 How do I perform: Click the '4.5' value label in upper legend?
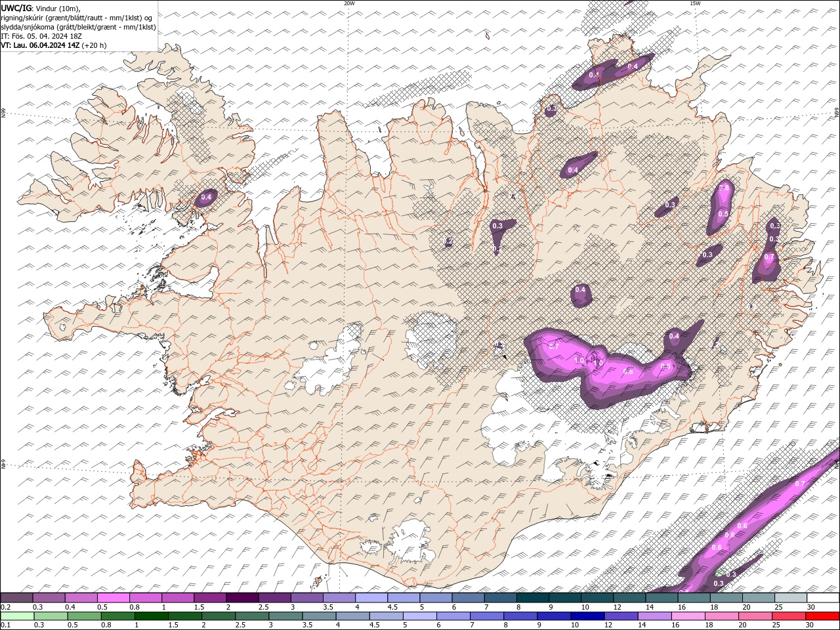392,607
